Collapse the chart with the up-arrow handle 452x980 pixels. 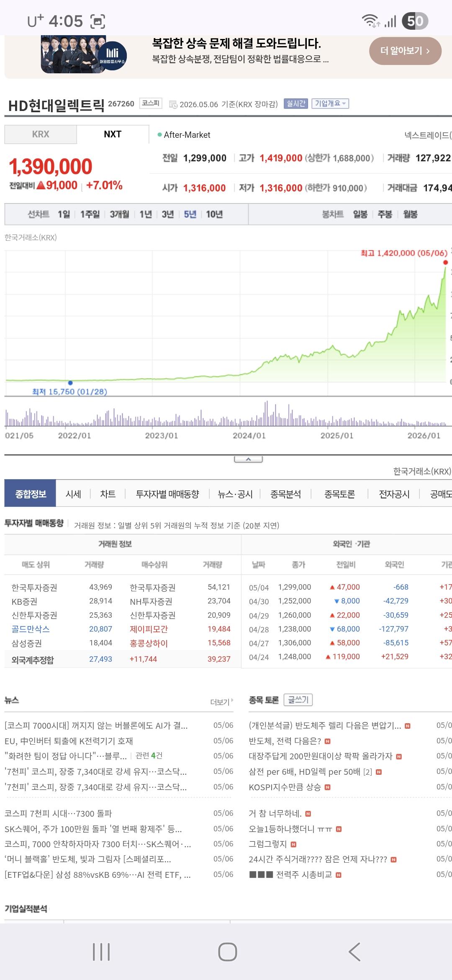pyautogui.click(x=248, y=459)
